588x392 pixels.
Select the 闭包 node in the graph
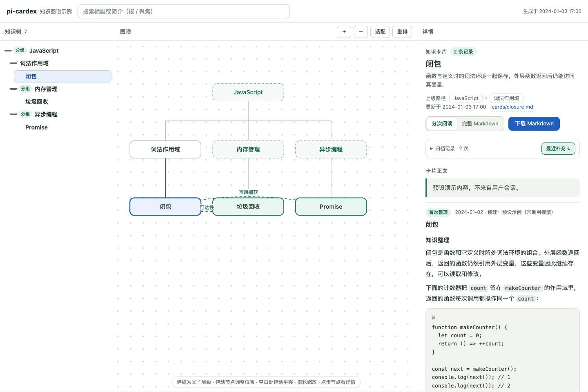coord(165,207)
